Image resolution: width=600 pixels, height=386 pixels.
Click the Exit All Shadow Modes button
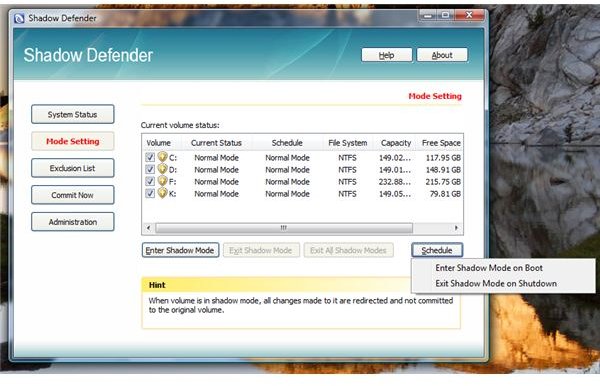349,250
